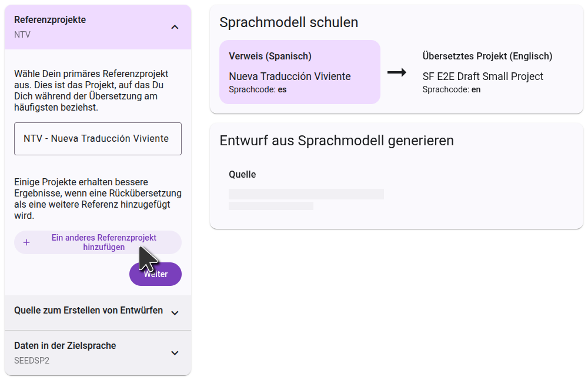Click the Übersetztes Projekt (Englisch) title
This screenshot has height=380, width=588.
point(487,56)
